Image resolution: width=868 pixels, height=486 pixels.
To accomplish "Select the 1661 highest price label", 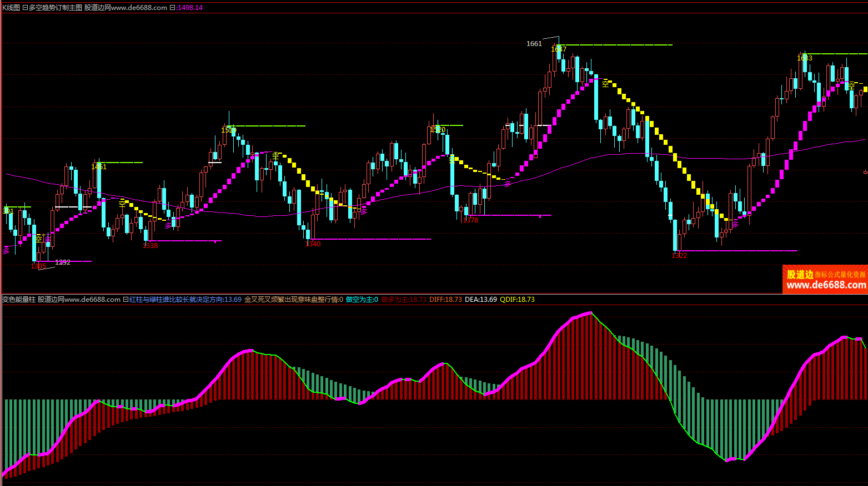I will (x=534, y=44).
